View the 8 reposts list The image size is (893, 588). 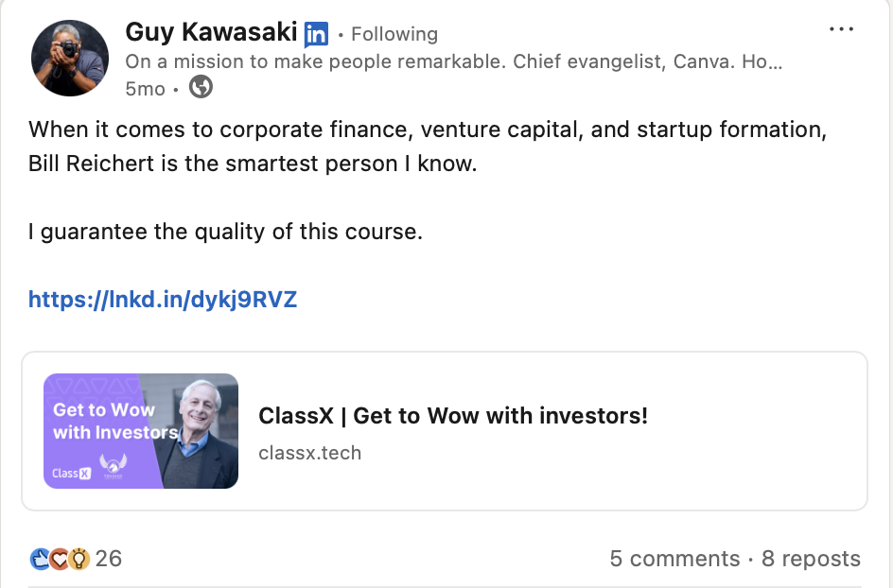point(811,559)
